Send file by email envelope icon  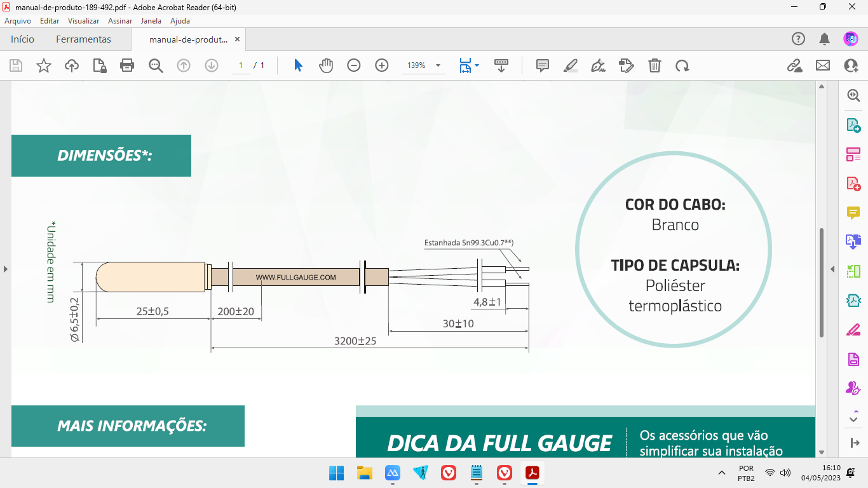823,65
